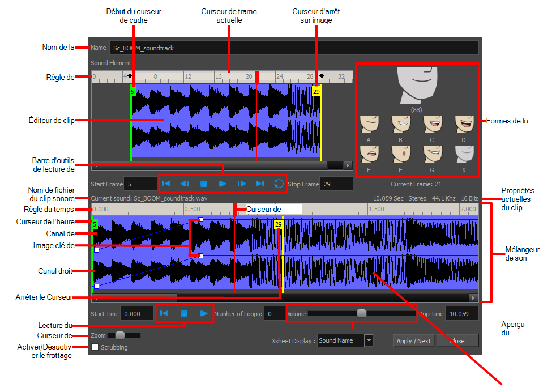
Task: Click the Stop Frame field
Action: point(336,184)
